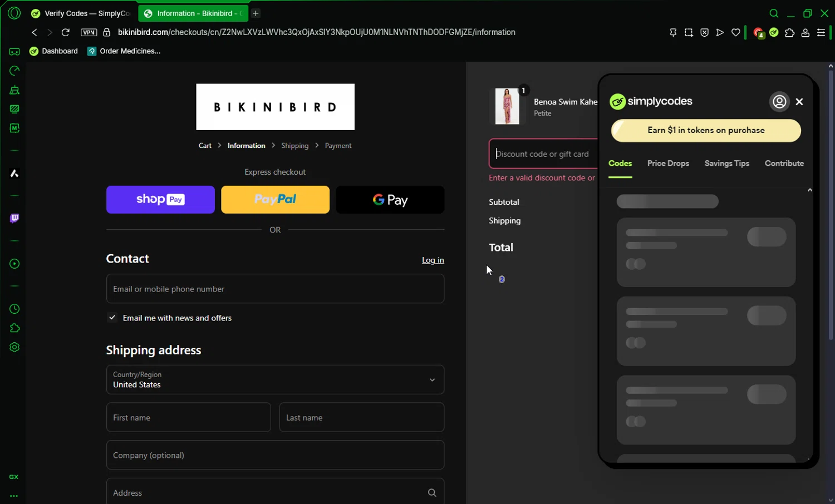Open GX Corner gamepad icon in sidebar
835x504 pixels.
coord(14,52)
